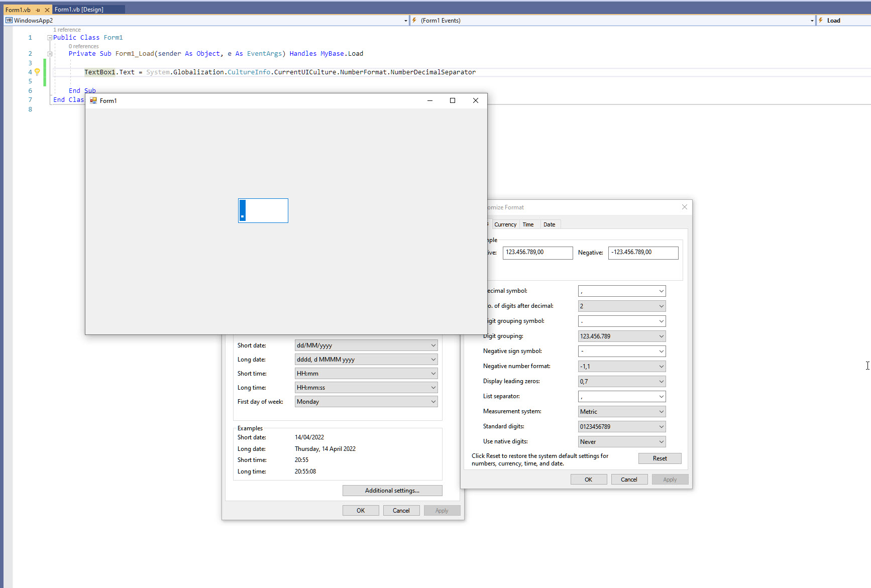This screenshot has width=871, height=588.
Task: Switch to the Time tab
Action: [x=528, y=224]
